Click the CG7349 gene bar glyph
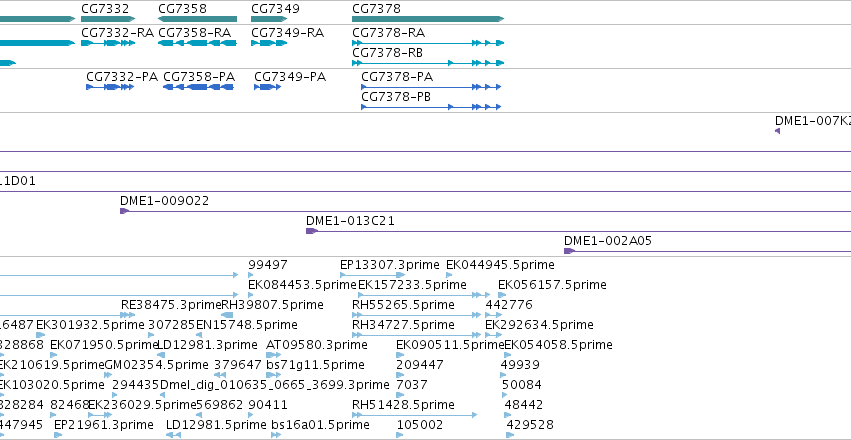The height and width of the screenshot is (440, 851). click(x=269, y=19)
